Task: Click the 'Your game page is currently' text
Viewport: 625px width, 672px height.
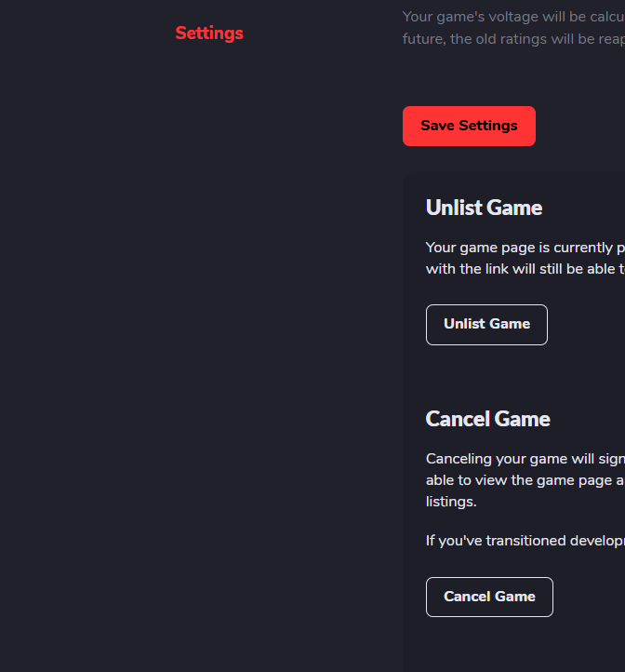Action: (525, 248)
